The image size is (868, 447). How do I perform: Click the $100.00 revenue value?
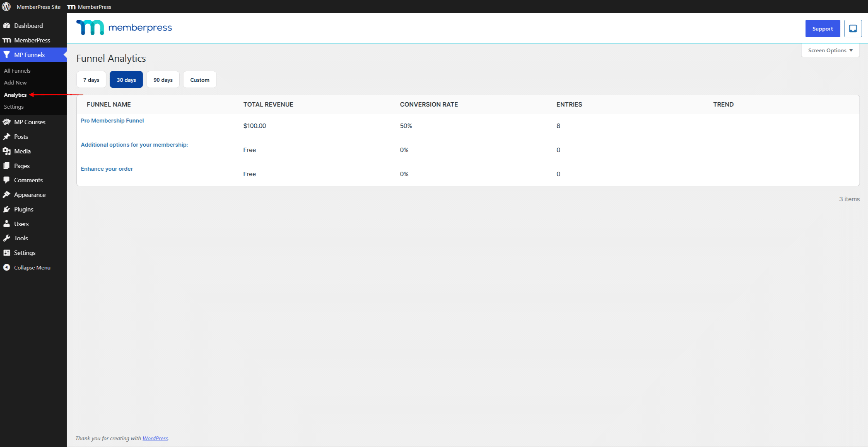coord(255,126)
